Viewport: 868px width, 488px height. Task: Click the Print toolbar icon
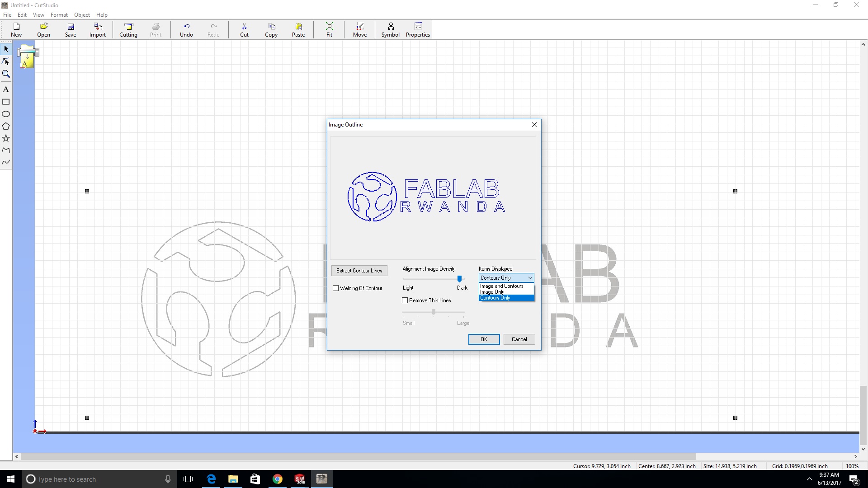[x=156, y=30]
